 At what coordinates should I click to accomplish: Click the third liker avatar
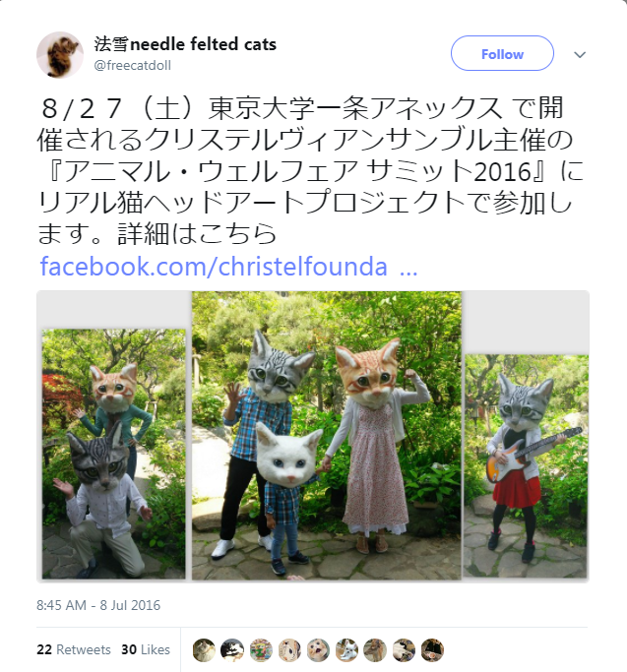(x=261, y=650)
